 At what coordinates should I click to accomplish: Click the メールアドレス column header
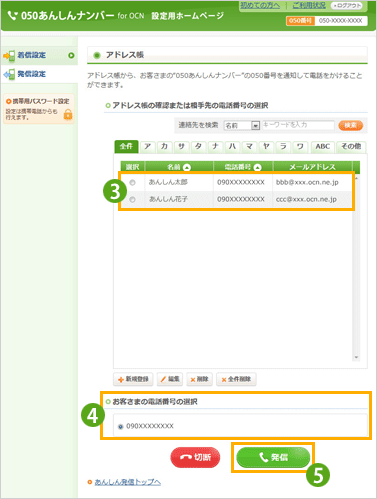pos(312,167)
